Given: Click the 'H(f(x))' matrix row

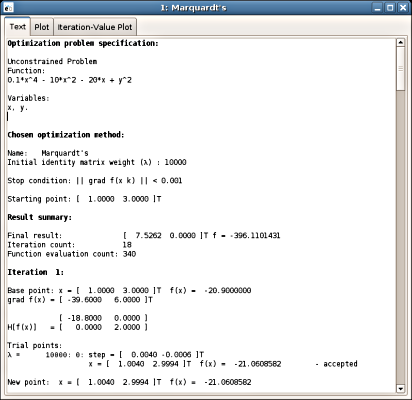Looking at the screenshot, I should [77, 327].
